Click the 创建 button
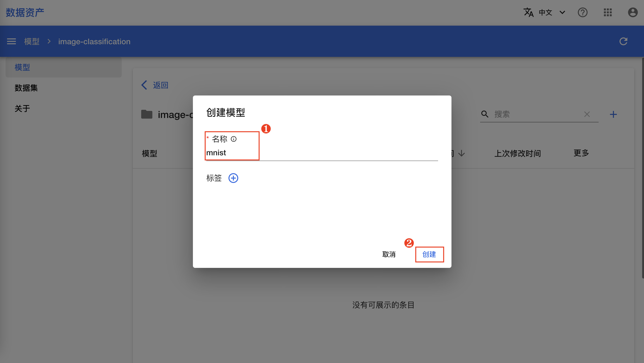This screenshot has width=644, height=363. click(x=429, y=254)
